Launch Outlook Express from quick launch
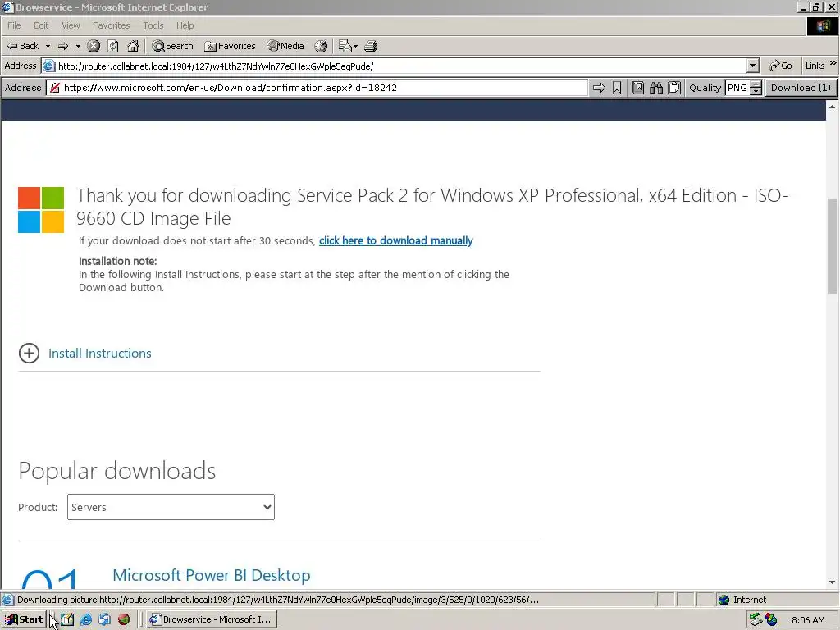The width and height of the screenshot is (840, 630). point(104,619)
